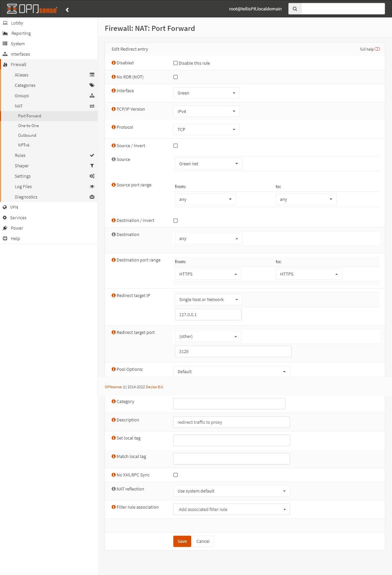Open the Destination dropdown showing any
This screenshot has height=575, width=392.
[208, 238]
